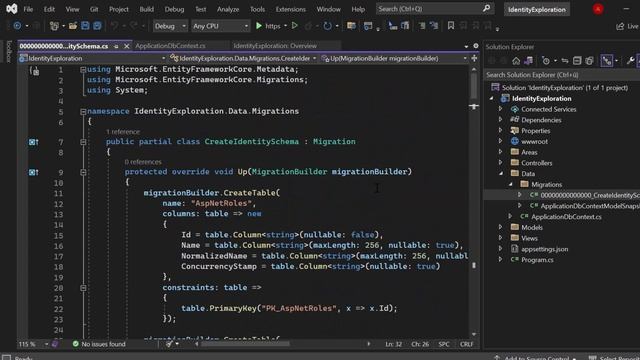Open the Extensions menu
640x360 pixels.
[290, 9]
